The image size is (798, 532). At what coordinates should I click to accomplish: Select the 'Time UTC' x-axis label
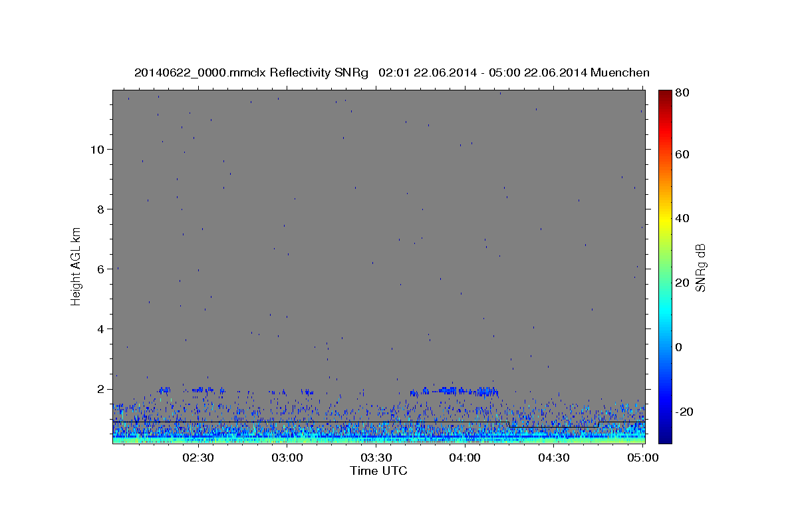coord(378,471)
